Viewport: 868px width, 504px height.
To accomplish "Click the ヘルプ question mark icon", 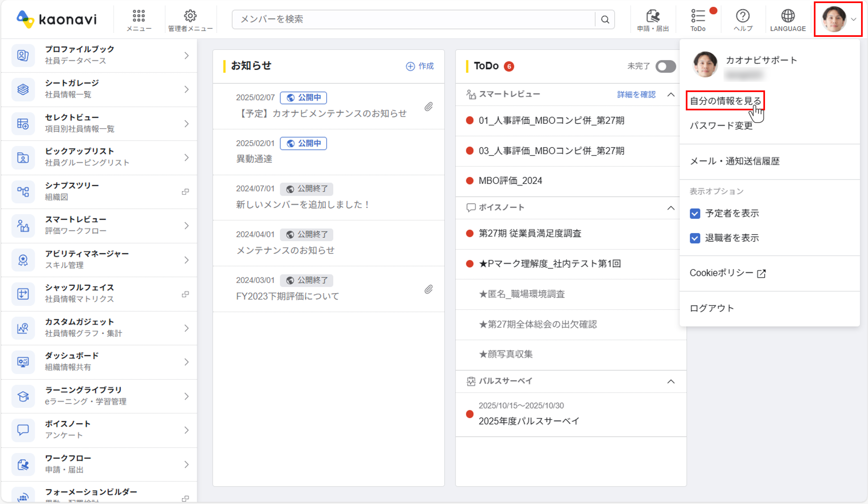I will coord(743,16).
